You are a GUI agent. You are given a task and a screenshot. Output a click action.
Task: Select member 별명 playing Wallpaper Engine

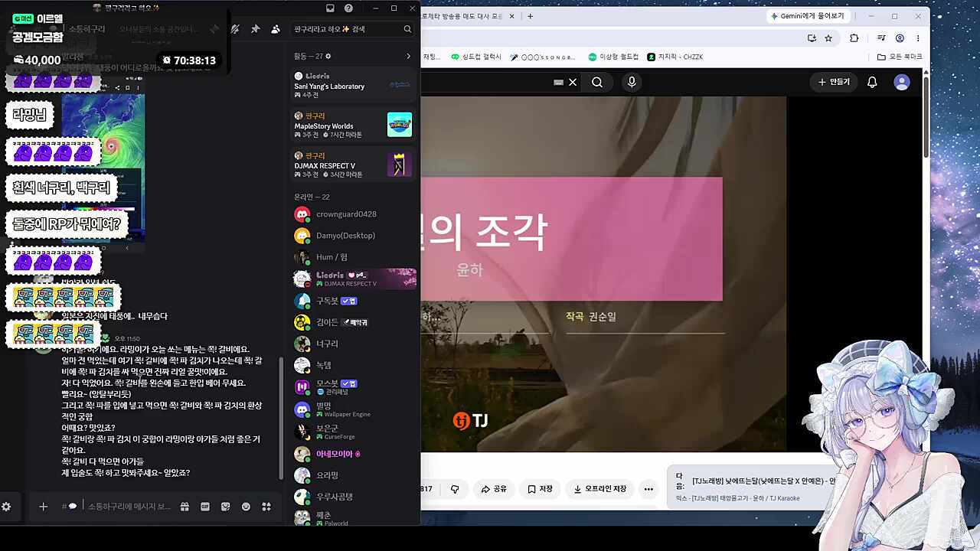[x=353, y=409]
